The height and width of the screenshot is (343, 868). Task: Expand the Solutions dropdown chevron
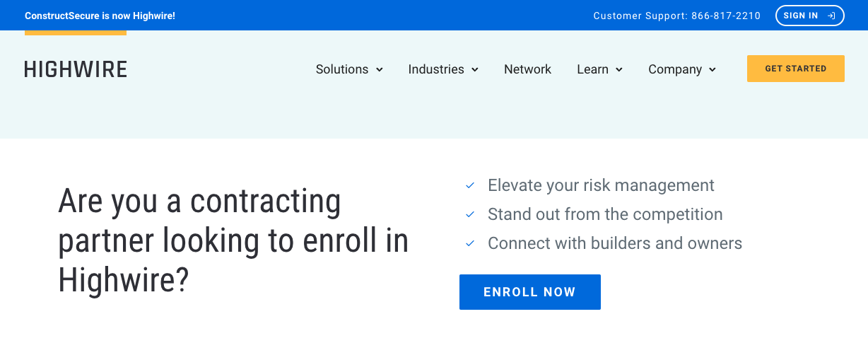point(380,69)
